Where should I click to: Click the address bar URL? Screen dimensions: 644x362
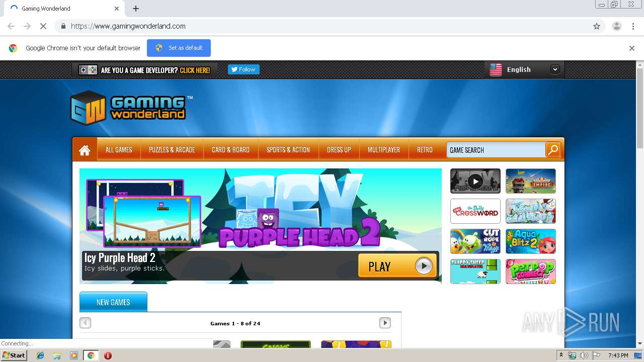coord(128,26)
